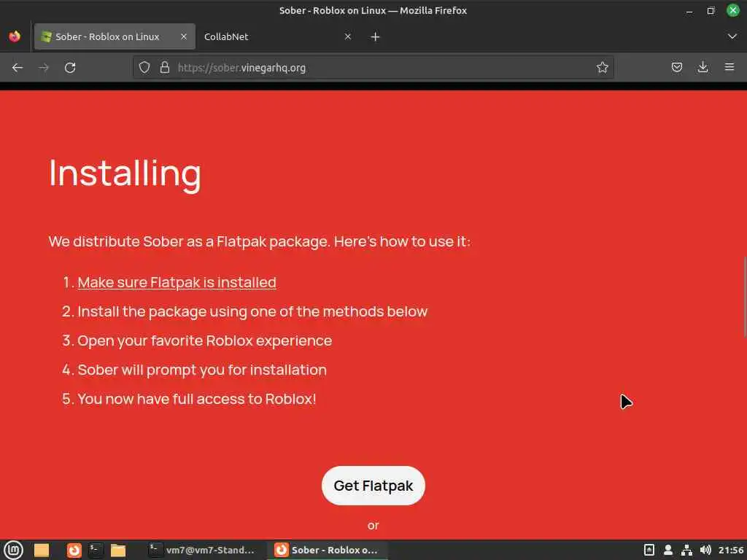Reload the current page
This screenshot has height=560, width=747.
pos(70,68)
